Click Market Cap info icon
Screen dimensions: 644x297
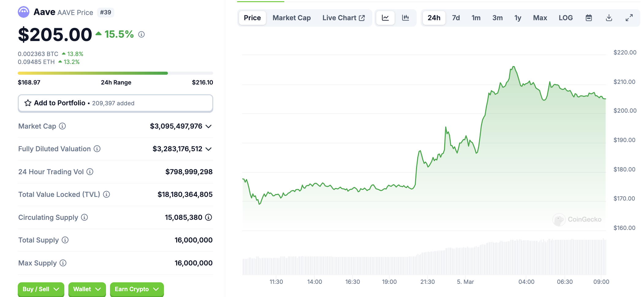point(63,126)
